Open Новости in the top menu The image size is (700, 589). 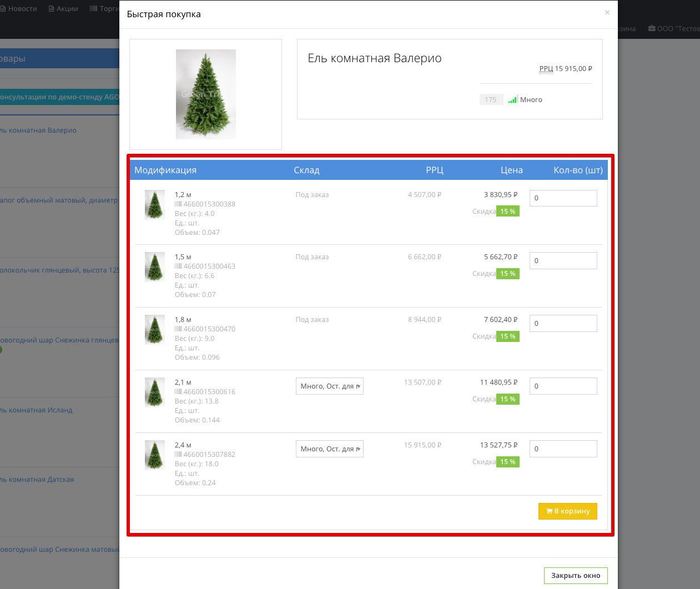pos(19,9)
